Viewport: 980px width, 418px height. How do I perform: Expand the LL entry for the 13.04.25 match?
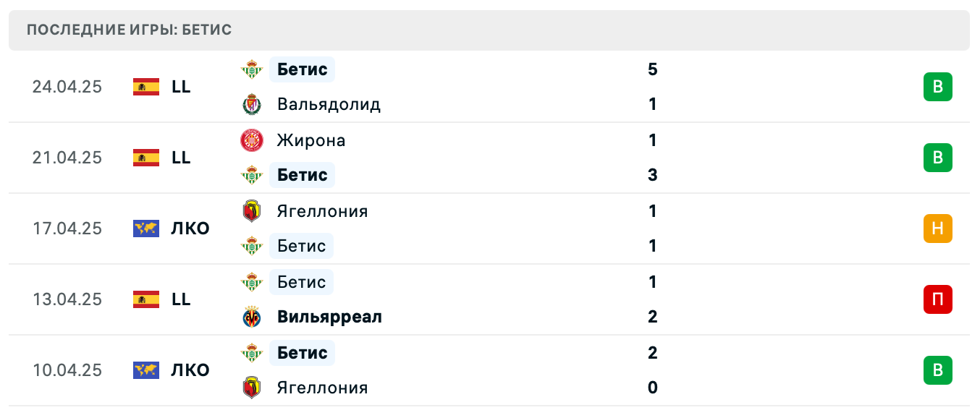pyautogui.click(x=181, y=299)
